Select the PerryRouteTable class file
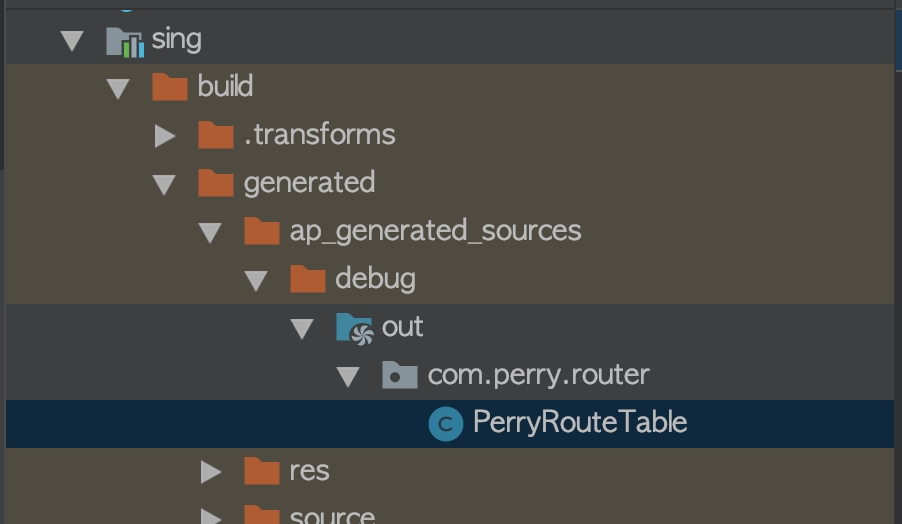902x524 pixels. 579,422
